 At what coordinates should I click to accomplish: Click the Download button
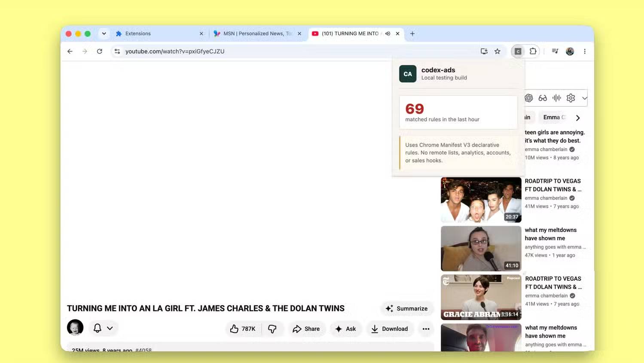390,329
